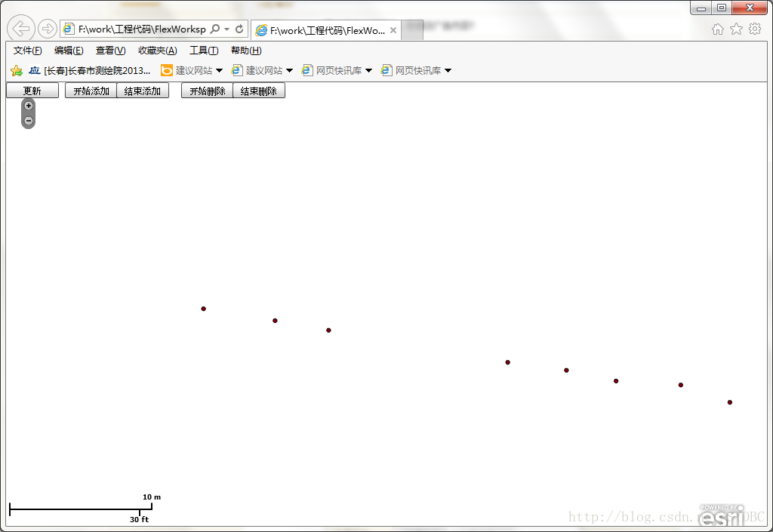Click the leftmost red map point
This screenshot has height=532, width=773.
(x=204, y=309)
